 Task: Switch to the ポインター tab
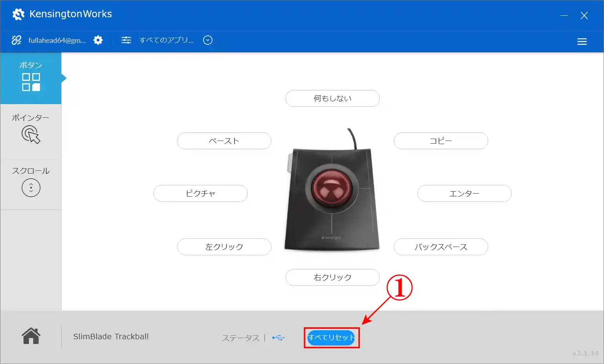(x=31, y=131)
